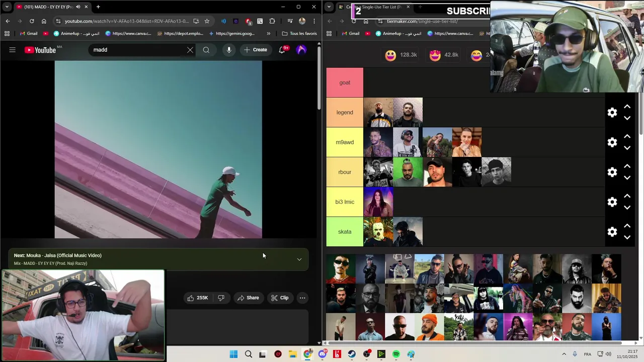
Task: Click the skata tier label
Action: pos(345,232)
